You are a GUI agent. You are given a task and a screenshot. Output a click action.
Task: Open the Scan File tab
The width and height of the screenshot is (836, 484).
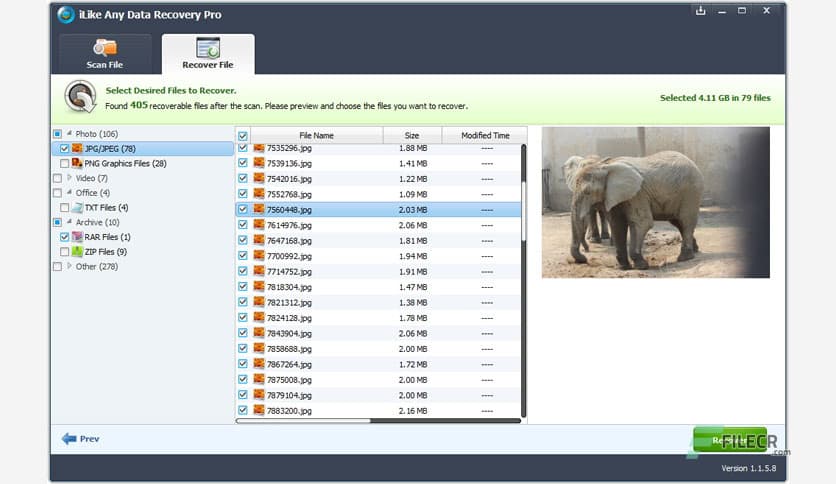tap(105, 54)
